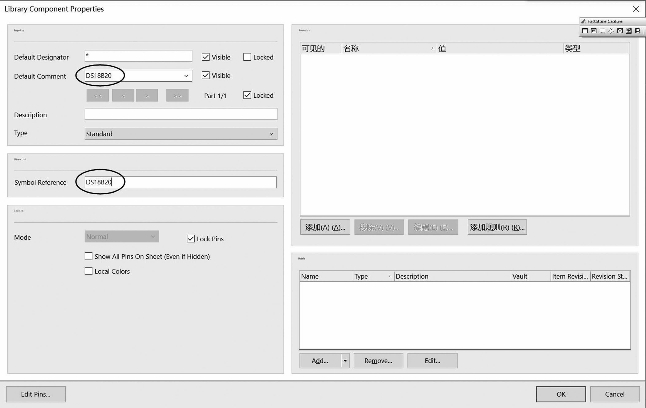Sort parameters by the 值 column header
The image size is (646, 408).
tap(500, 49)
